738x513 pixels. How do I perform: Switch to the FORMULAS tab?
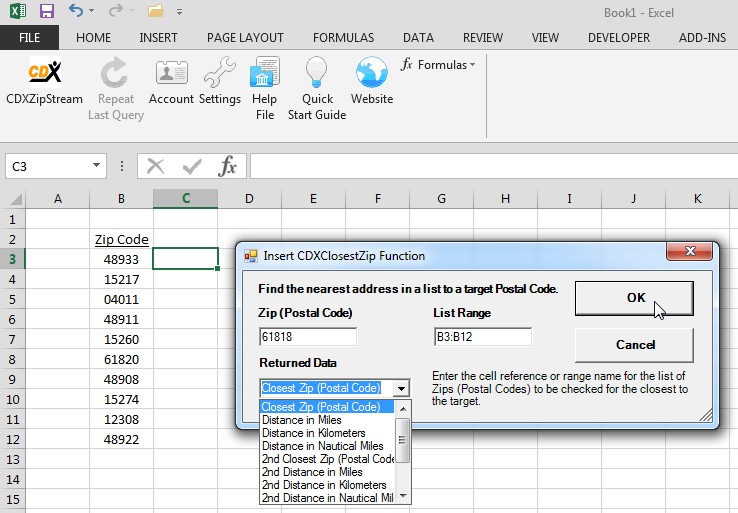coord(344,38)
